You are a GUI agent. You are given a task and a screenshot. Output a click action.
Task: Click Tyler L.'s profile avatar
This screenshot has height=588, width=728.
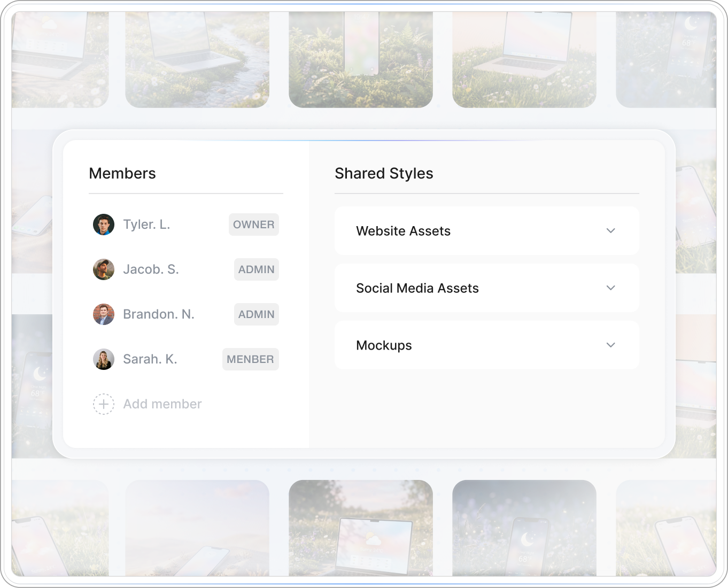[104, 225]
